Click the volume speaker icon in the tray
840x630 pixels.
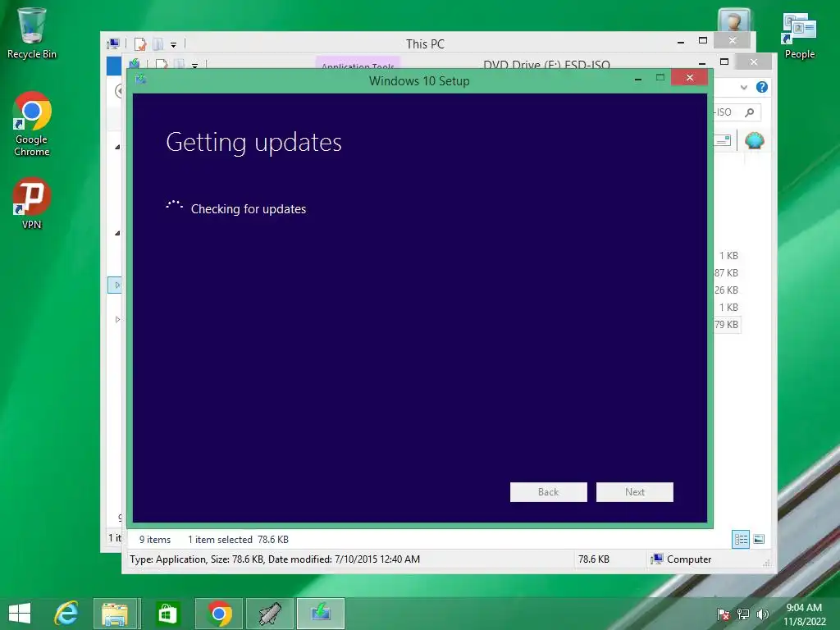tap(762, 614)
